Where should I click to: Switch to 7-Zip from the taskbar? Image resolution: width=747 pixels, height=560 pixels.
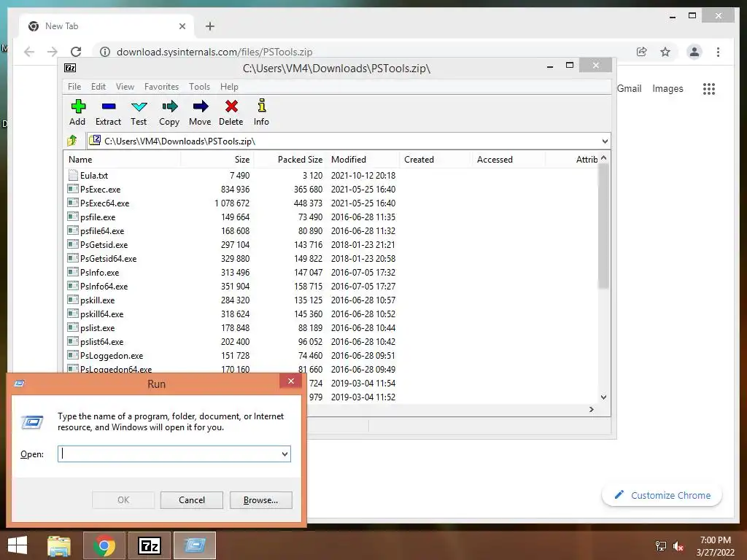[x=150, y=545]
